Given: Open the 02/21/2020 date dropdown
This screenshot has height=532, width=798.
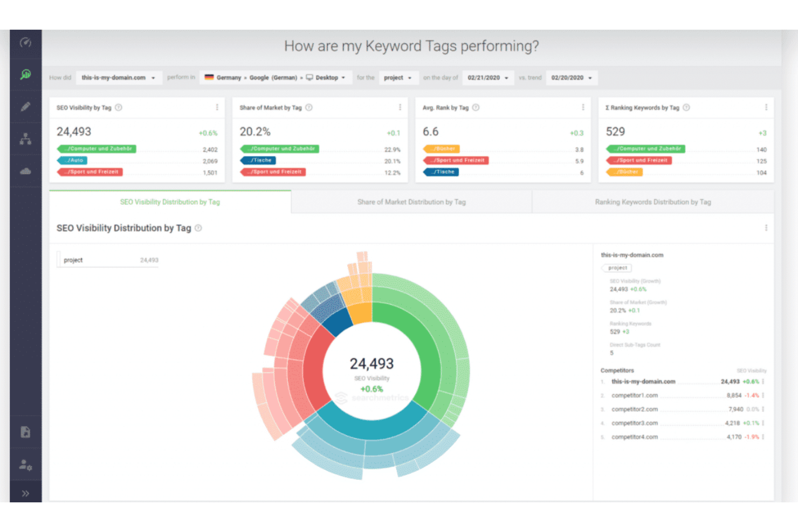Looking at the screenshot, I should [x=488, y=78].
